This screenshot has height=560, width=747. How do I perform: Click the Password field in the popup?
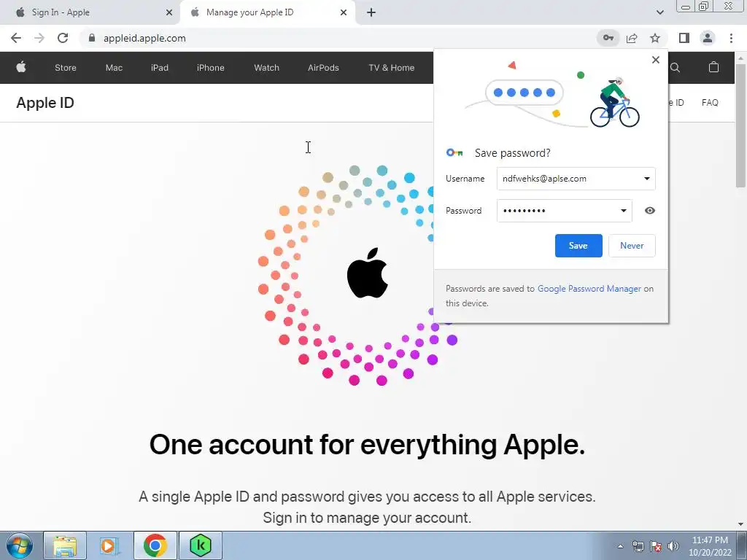click(x=565, y=211)
